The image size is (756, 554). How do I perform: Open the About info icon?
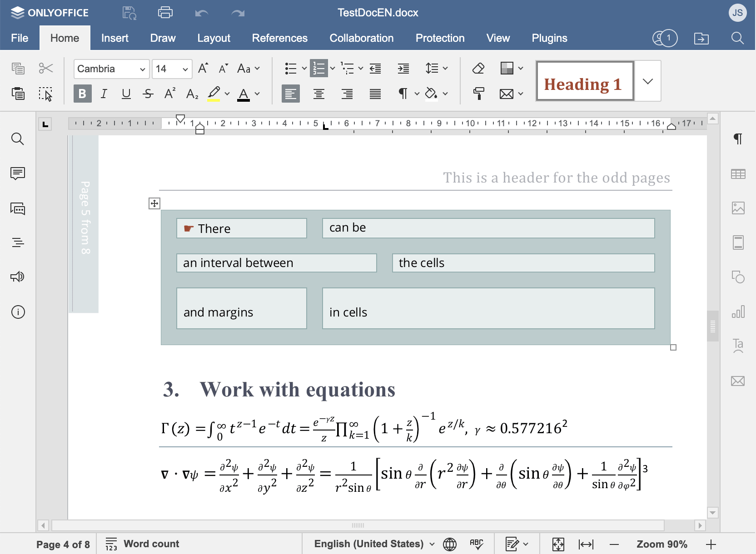pyautogui.click(x=18, y=312)
